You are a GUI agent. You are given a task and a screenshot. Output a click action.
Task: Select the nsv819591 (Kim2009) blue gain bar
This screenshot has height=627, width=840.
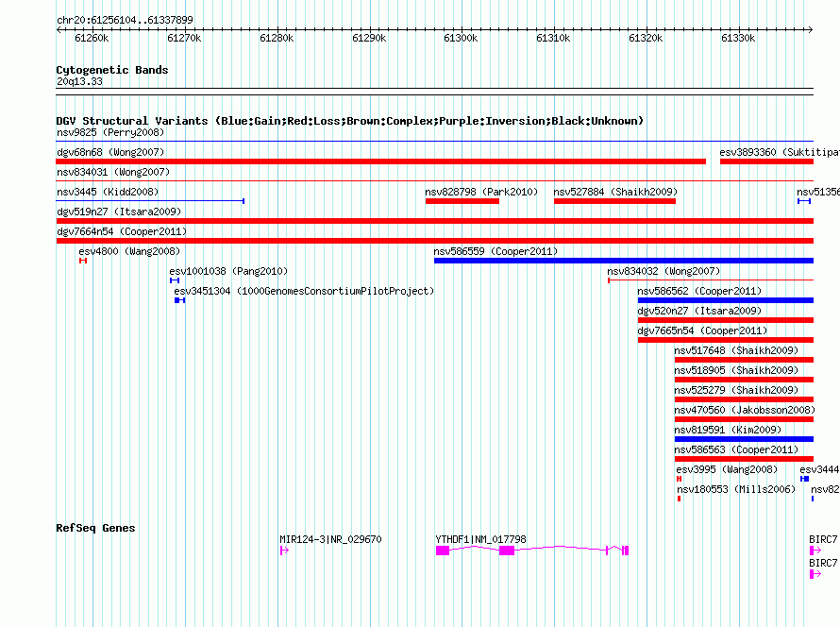pos(744,439)
